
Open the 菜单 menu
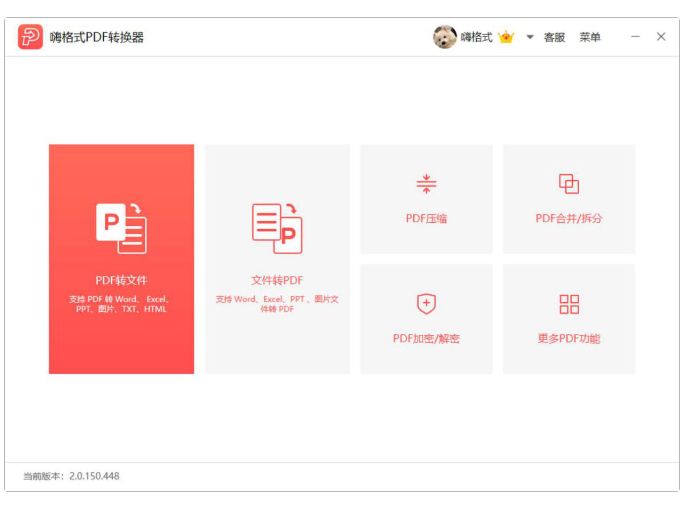point(590,37)
